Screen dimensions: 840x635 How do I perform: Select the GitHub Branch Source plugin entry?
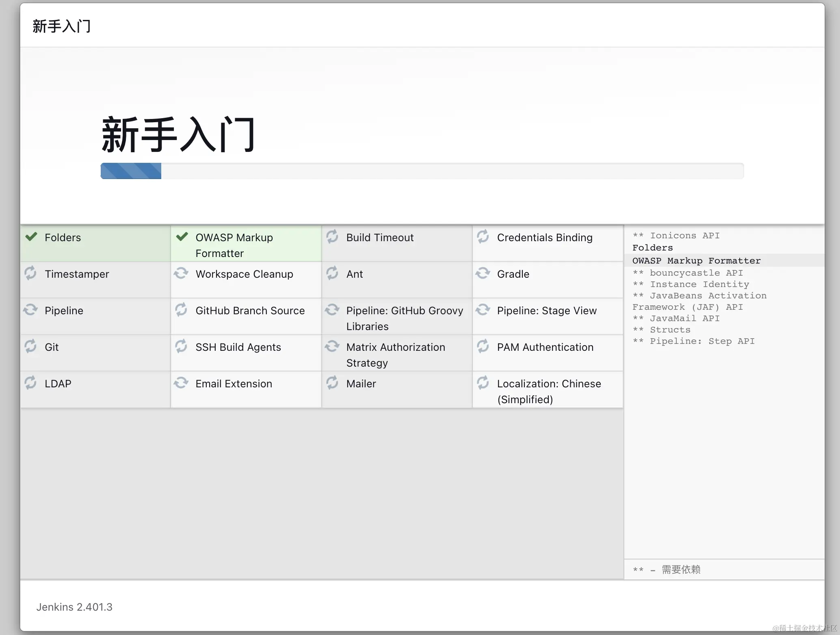tap(250, 311)
